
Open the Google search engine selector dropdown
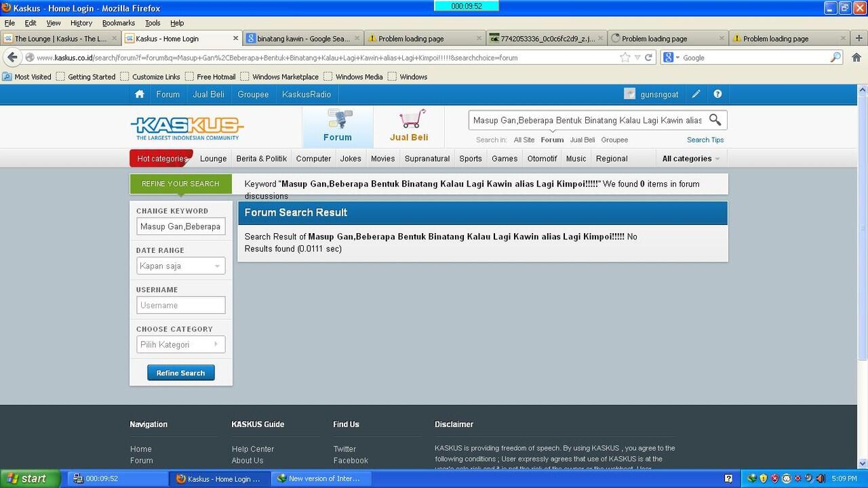(x=671, y=58)
